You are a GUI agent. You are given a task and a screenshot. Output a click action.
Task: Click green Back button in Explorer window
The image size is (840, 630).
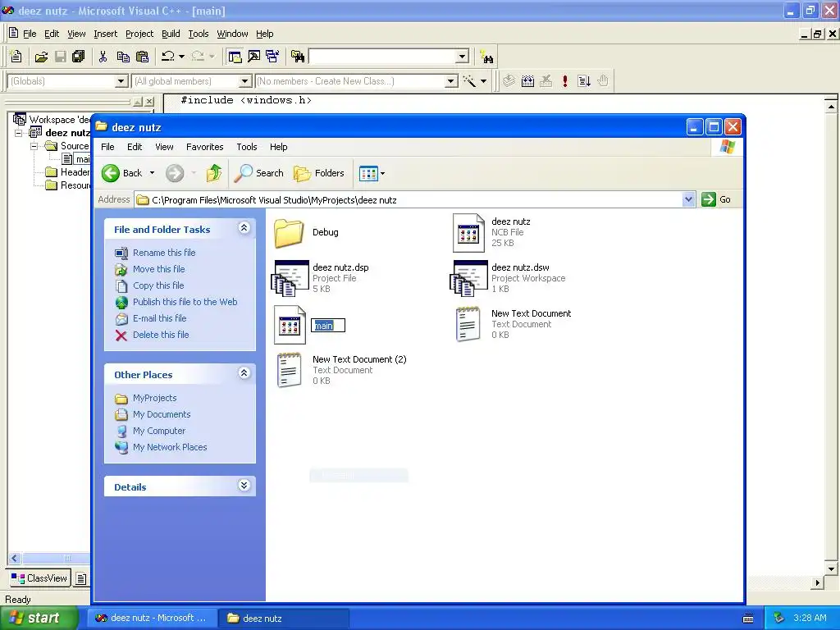(x=122, y=173)
